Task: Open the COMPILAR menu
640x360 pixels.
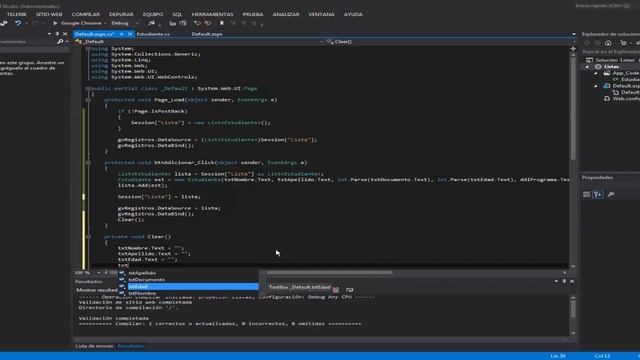Action: click(x=86, y=14)
